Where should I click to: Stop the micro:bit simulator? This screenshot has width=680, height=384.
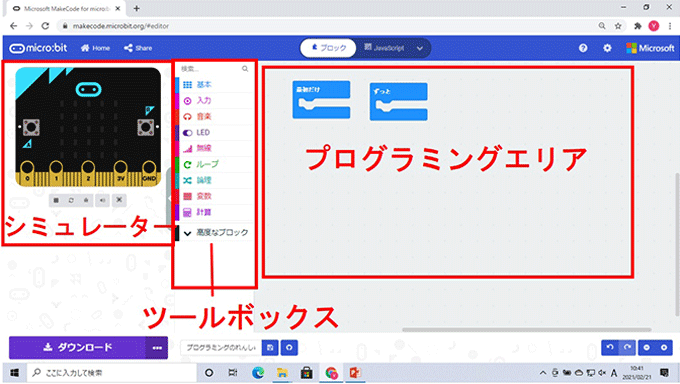(56, 200)
